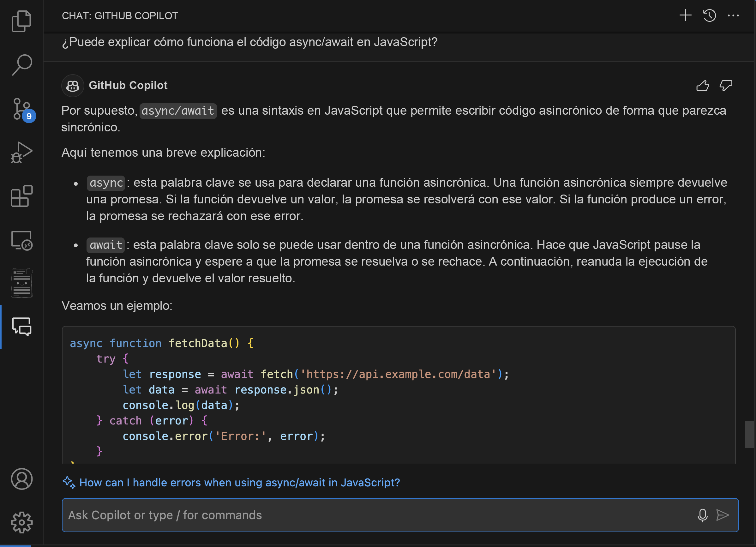Open the Run and Debug view
This screenshot has width=756, height=547.
tap(21, 152)
